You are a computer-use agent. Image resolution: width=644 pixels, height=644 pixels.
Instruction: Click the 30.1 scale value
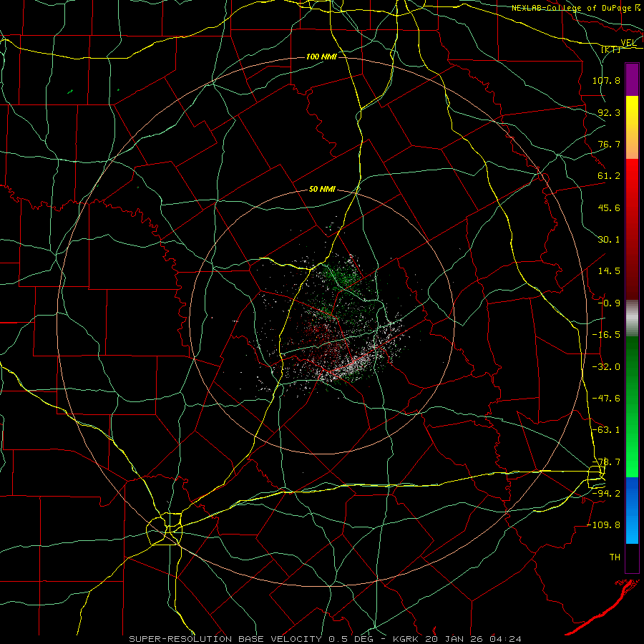609,240
